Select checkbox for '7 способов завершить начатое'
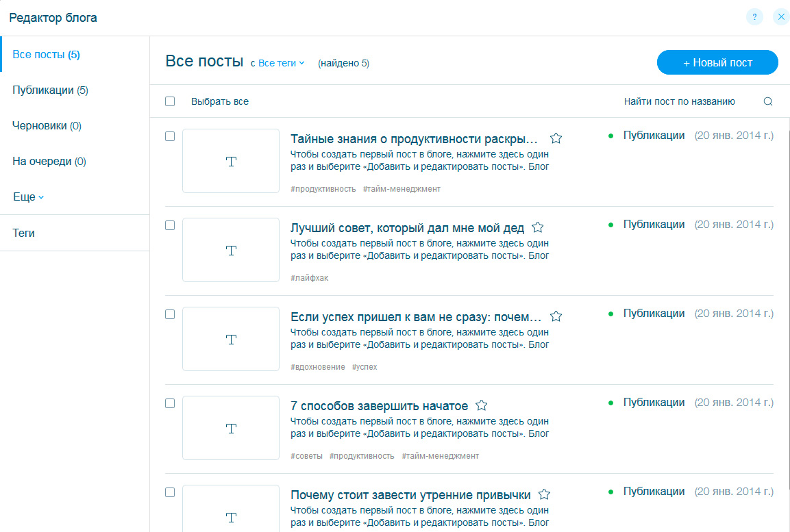Screen dimensions: 790x532 tap(170, 403)
